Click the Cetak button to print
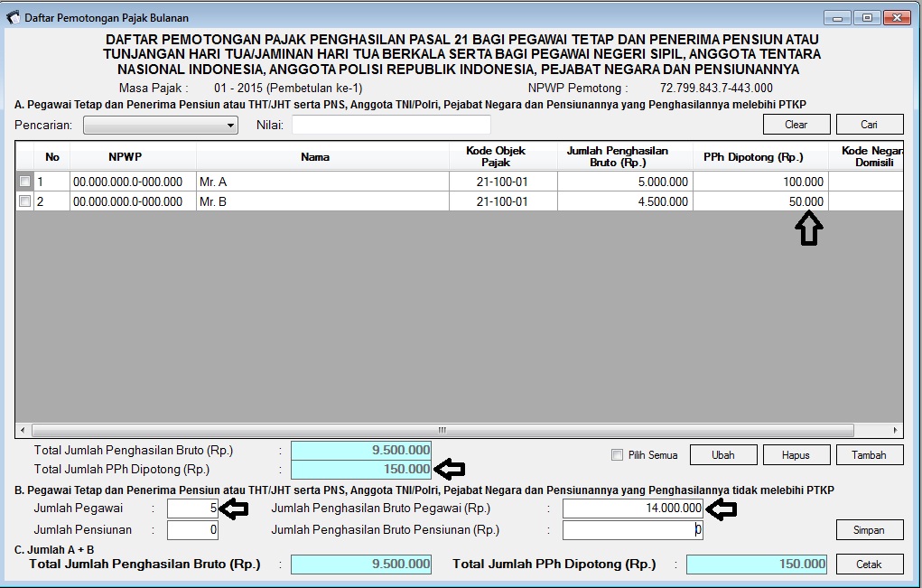 coord(869,564)
